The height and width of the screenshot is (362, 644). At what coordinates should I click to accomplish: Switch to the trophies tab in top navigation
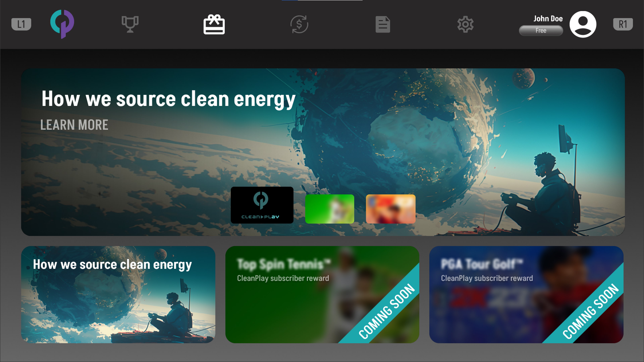coord(130,24)
